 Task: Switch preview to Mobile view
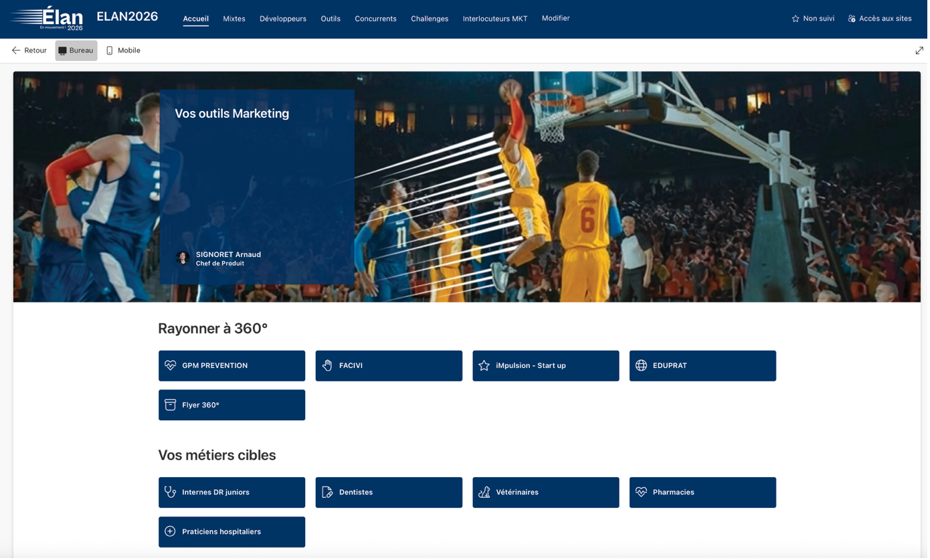tap(124, 50)
